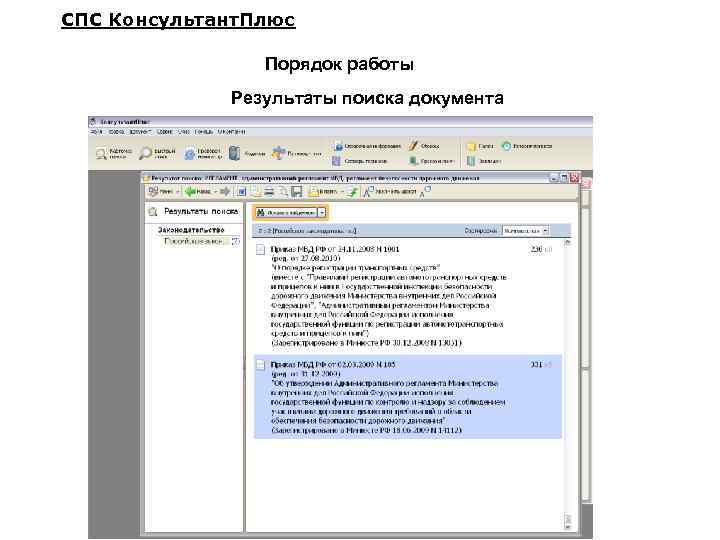Open Закладки bookmarks icon
The image size is (720, 540).
point(471,161)
